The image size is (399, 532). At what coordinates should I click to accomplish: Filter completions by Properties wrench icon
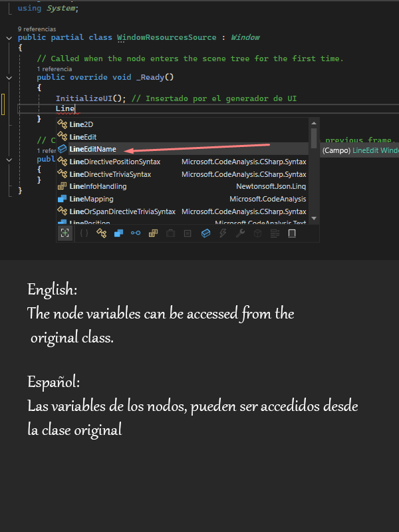pos(240,233)
